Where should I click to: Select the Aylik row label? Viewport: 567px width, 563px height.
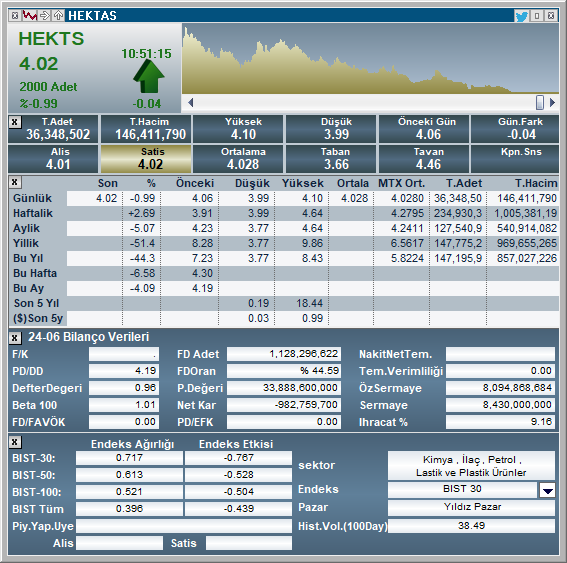26,229
